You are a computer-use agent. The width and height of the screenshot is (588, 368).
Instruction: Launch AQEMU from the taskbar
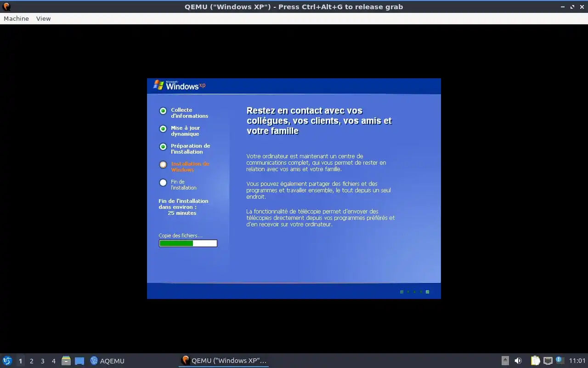click(x=107, y=361)
